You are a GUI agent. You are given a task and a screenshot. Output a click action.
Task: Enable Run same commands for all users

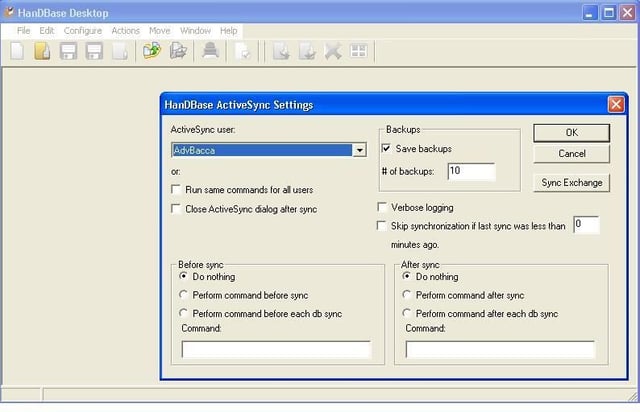coord(176,189)
